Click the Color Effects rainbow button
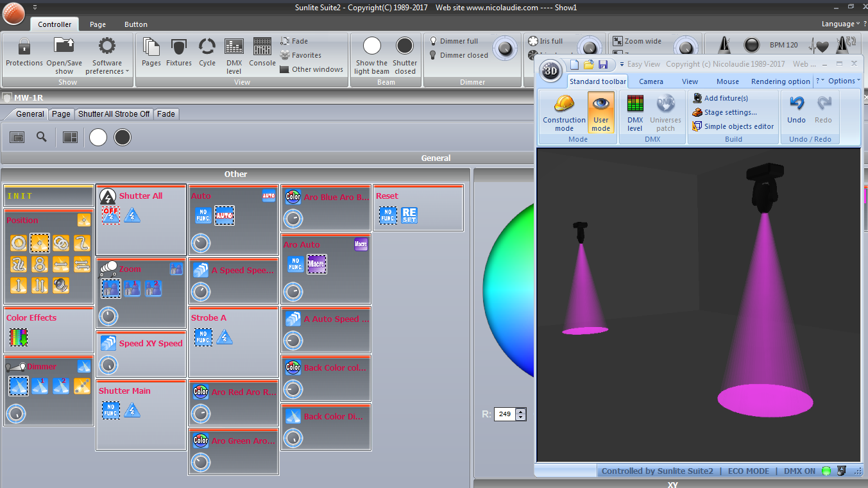 point(19,337)
